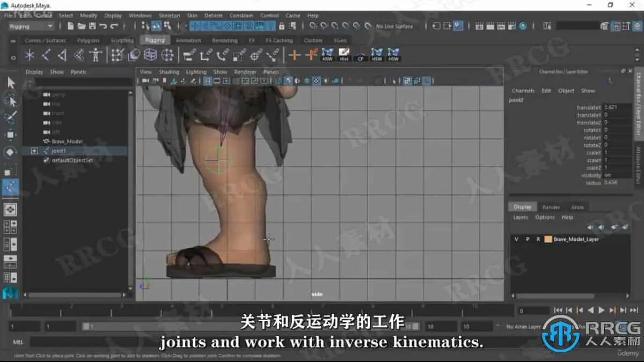
Task: Click the Create Locator shelf icon
Action: [30, 55]
